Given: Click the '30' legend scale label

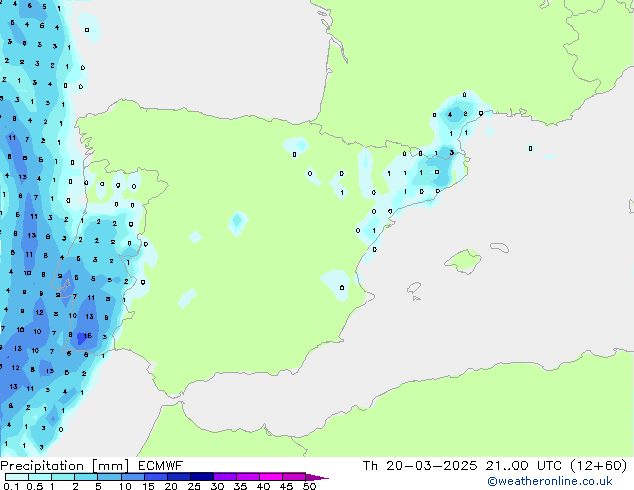Looking at the screenshot, I should 217,486.
